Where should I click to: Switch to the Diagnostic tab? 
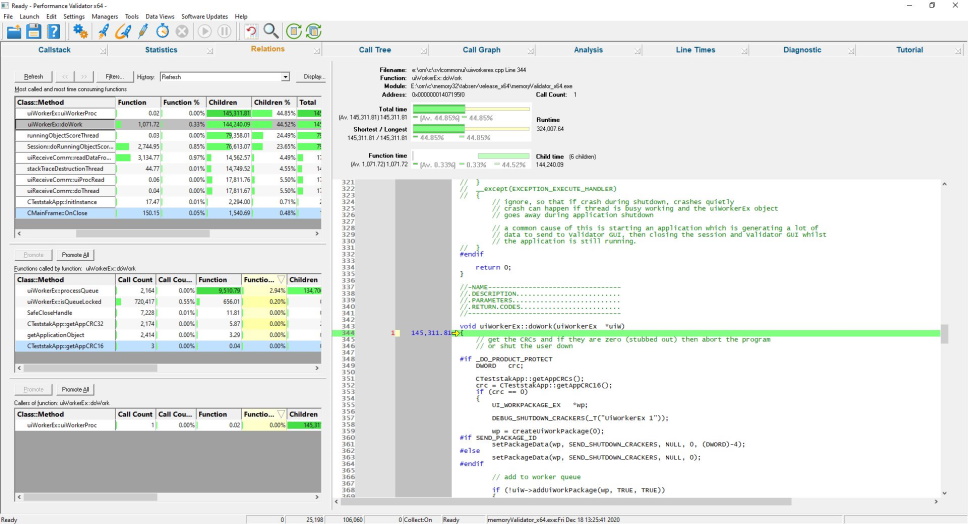(x=802, y=50)
